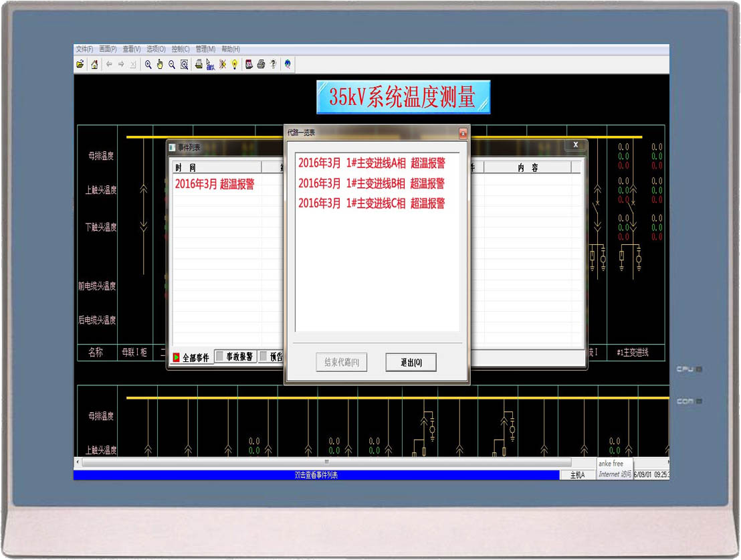Click the 退出(Q) button
This screenshot has height=560, width=741.
coord(411,363)
